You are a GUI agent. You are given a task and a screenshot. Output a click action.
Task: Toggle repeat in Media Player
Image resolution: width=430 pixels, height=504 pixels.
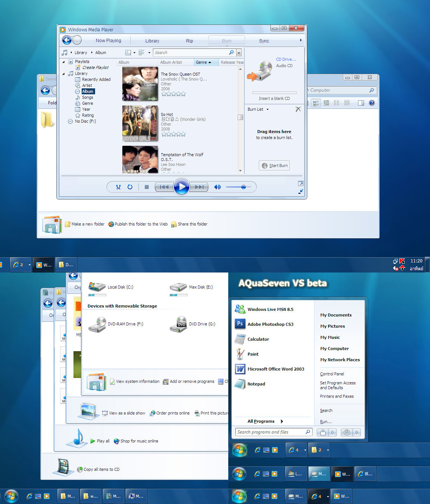coord(130,187)
